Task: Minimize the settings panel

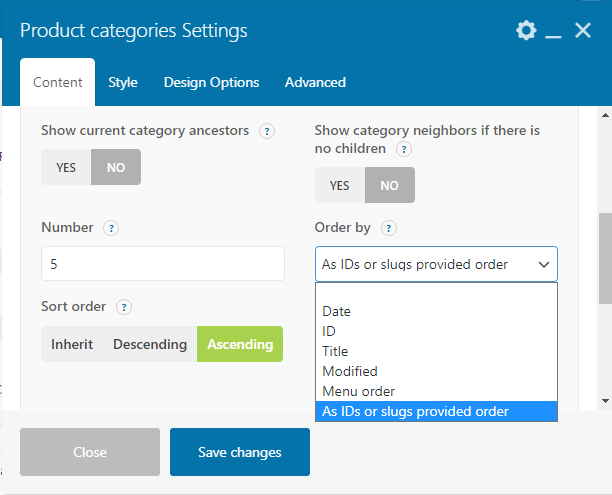Action: [x=554, y=32]
